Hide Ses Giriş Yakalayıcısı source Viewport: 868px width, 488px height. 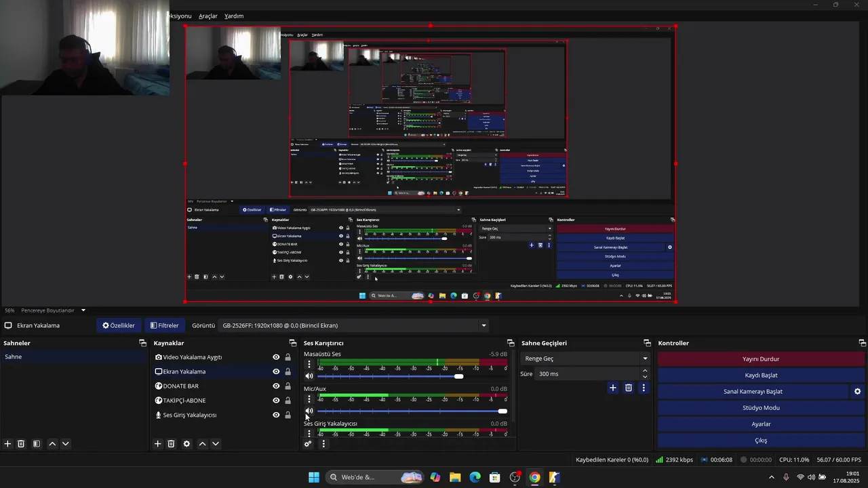coord(276,415)
